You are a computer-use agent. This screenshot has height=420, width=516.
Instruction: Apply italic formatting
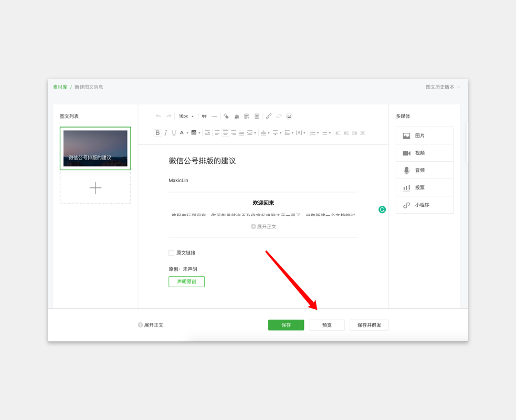tap(166, 133)
